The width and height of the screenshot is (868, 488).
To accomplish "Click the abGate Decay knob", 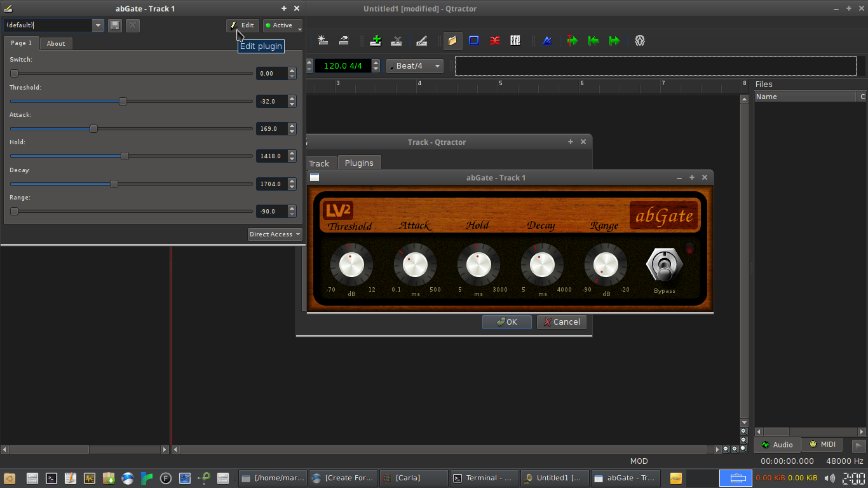I will point(542,265).
